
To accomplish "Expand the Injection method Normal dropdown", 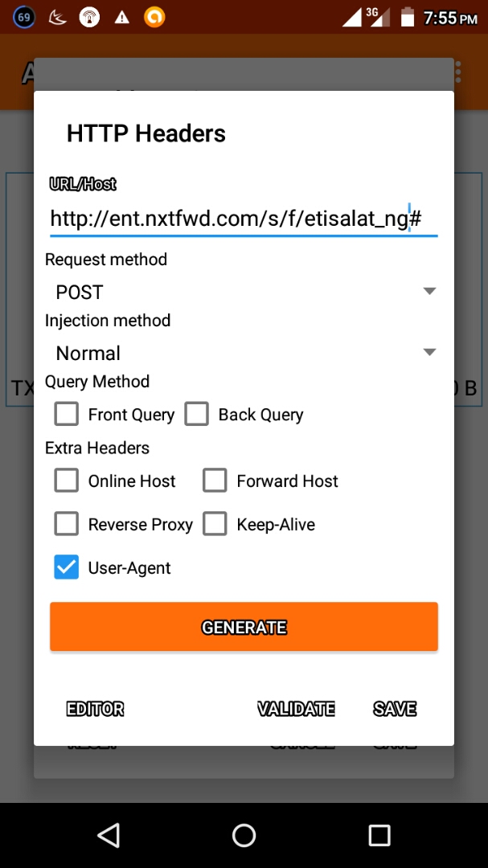I will pyautogui.click(x=244, y=353).
